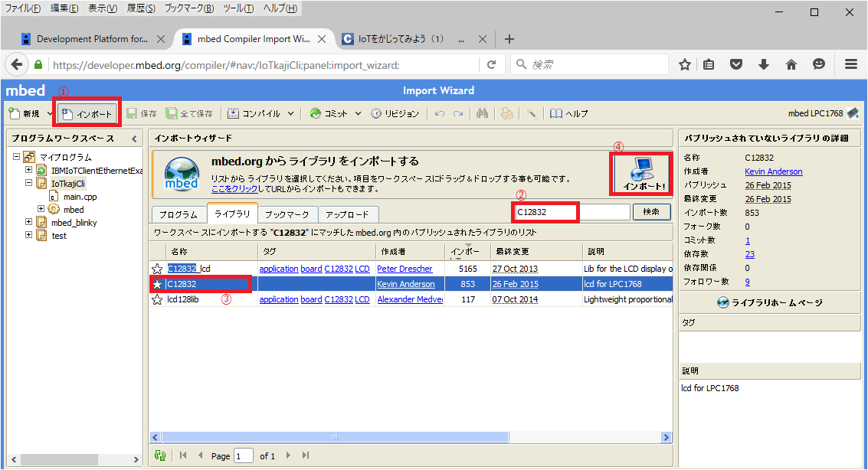868x470 pixels.
Task: Collapse the マイプログラム tree node
Action: coord(16,157)
